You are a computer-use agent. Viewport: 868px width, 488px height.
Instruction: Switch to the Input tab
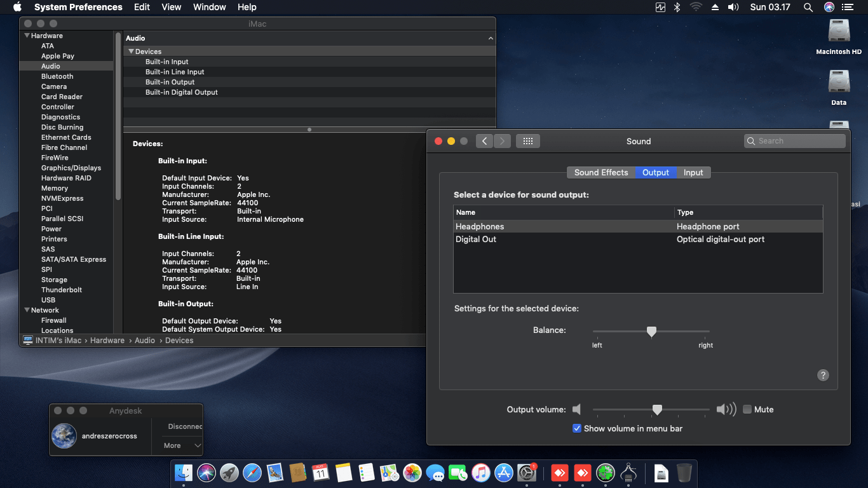tap(693, 172)
